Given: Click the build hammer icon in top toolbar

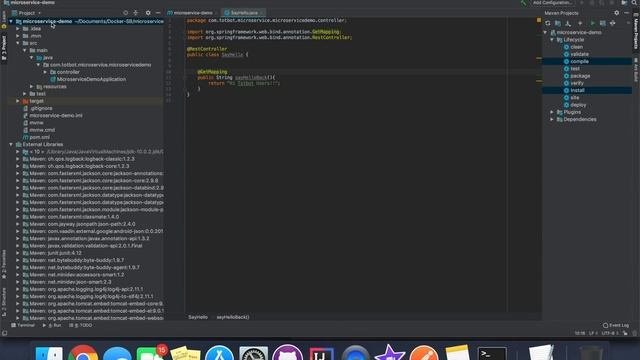Looking at the screenshot, I should [523, 3].
